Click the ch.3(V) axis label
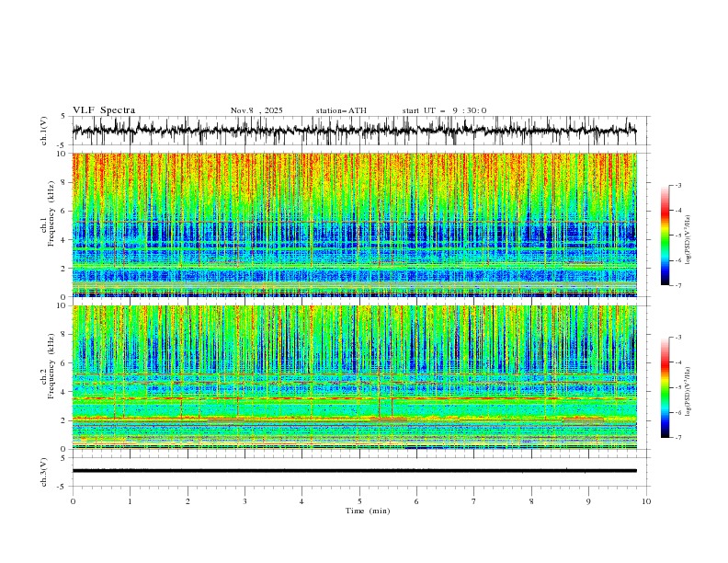The width and height of the screenshot is (728, 563). click(x=44, y=472)
